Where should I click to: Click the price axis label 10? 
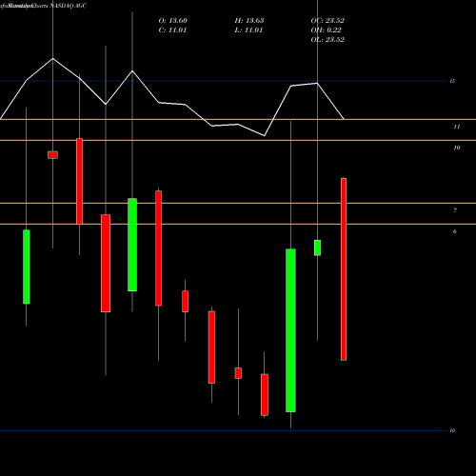pyautogui.click(x=457, y=148)
